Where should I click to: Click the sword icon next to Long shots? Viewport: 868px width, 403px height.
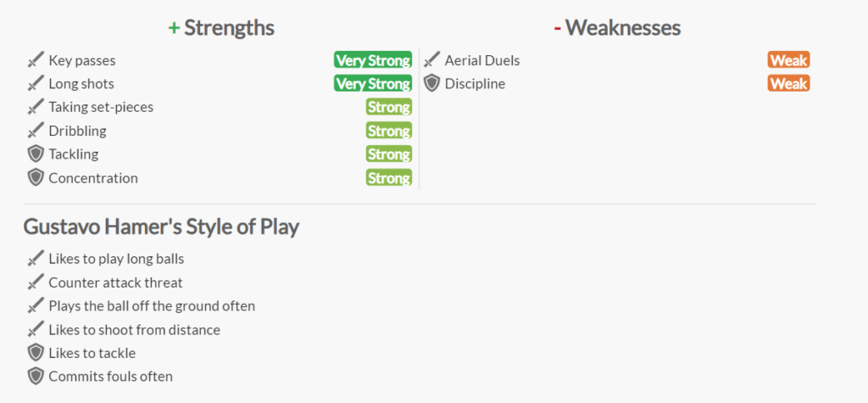click(35, 84)
